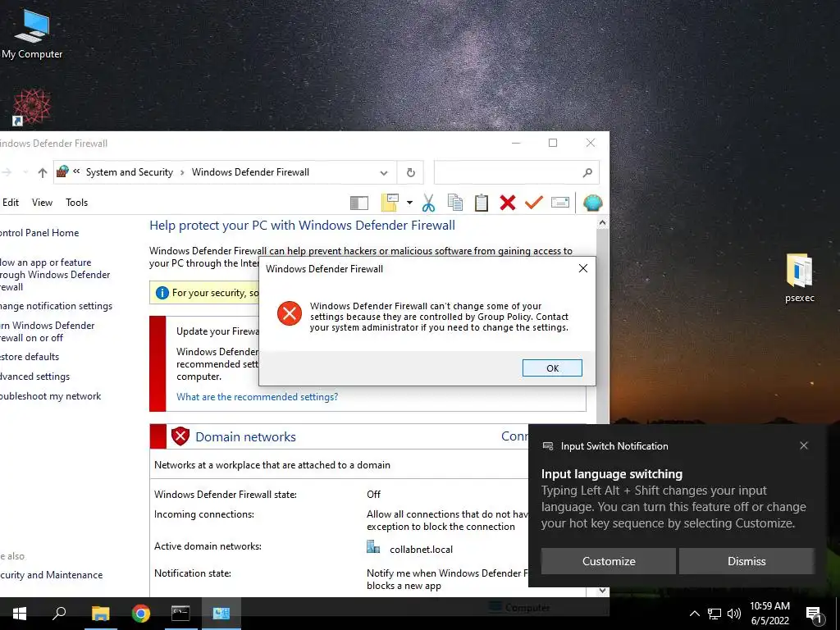Click the collabnet.local network name
The image size is (840, 630).
pos(421,550)
